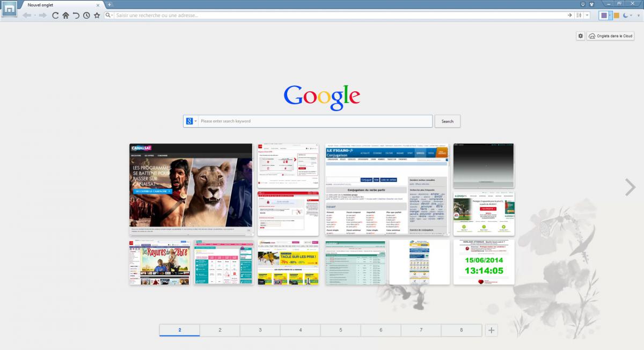Open a new tab with the plus button

[x=109, y=4]
